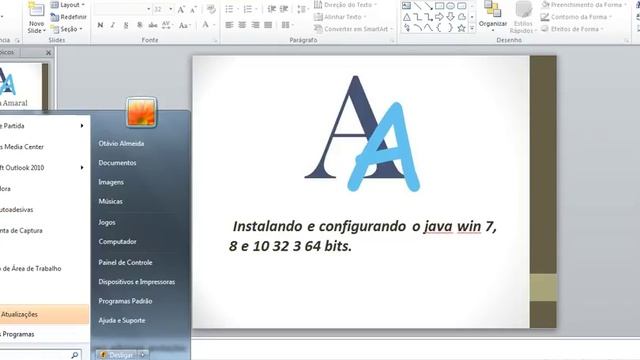Toggle bold (N) formatting
640x360 pixels.
(x=100, y=25)
